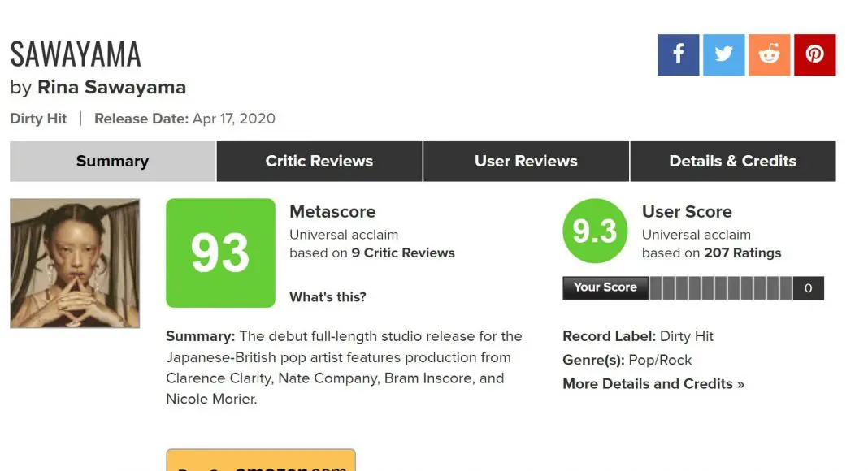Pin the album on Pinterest

pos(814,55)
